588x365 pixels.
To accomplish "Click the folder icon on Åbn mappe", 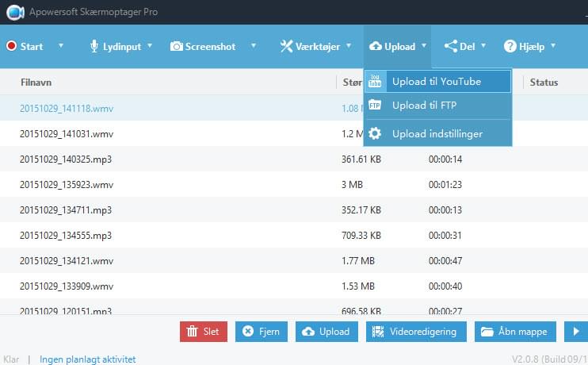I will tap(487, 331).
